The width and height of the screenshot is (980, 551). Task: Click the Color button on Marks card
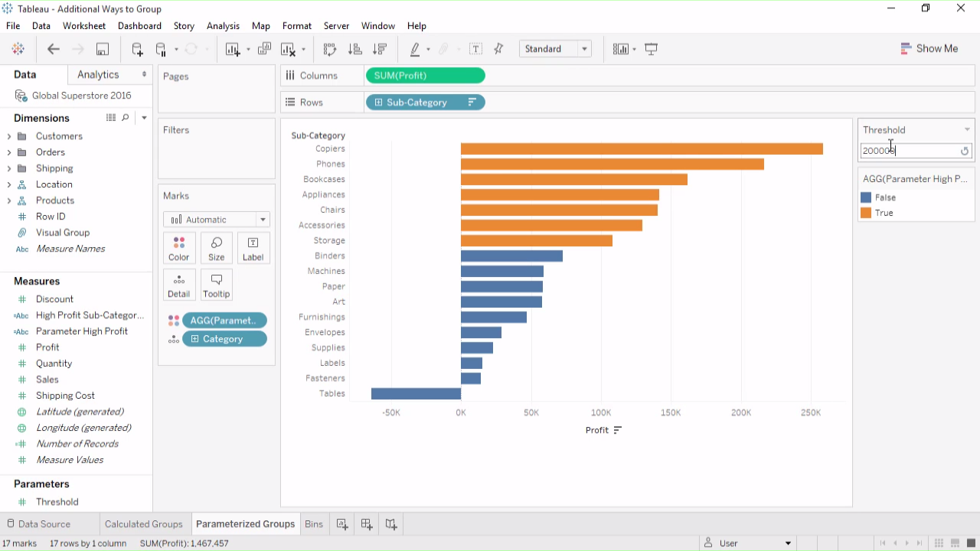tap(179, 249)
